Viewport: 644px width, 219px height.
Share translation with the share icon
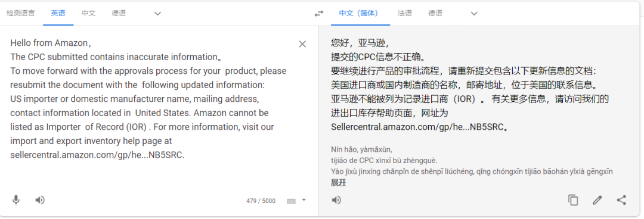point(621,200)
